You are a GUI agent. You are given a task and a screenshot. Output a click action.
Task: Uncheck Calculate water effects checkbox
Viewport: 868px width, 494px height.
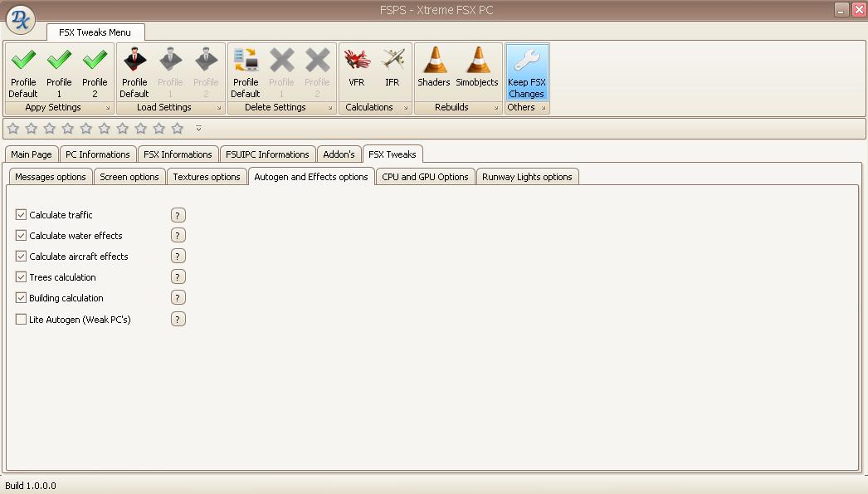tap(21, 235)
